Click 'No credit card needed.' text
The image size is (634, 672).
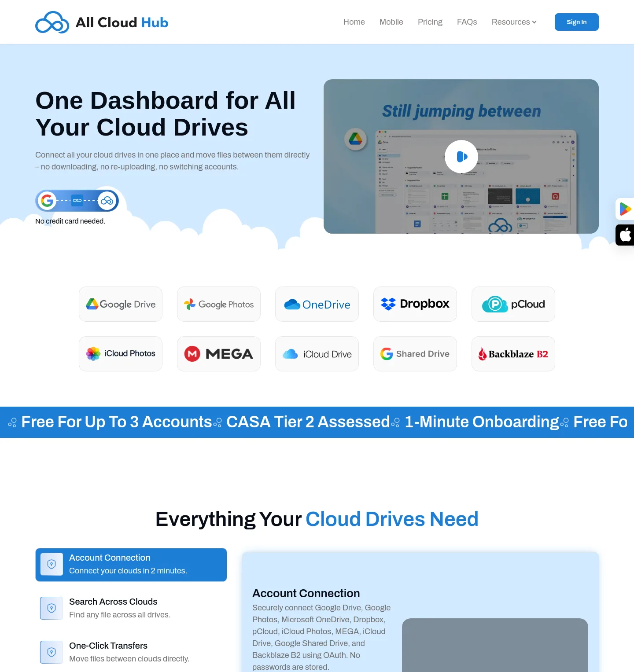(x=70, y=221)
